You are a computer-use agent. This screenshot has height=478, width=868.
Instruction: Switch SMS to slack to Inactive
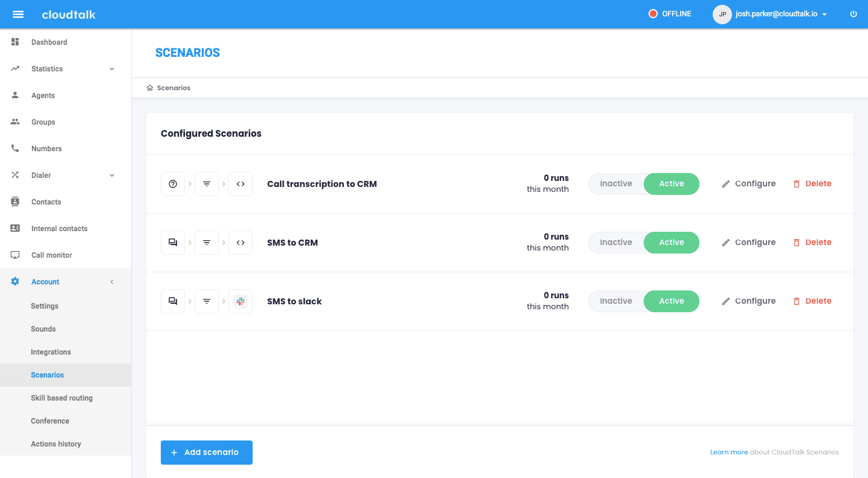[x=616, y=301]
